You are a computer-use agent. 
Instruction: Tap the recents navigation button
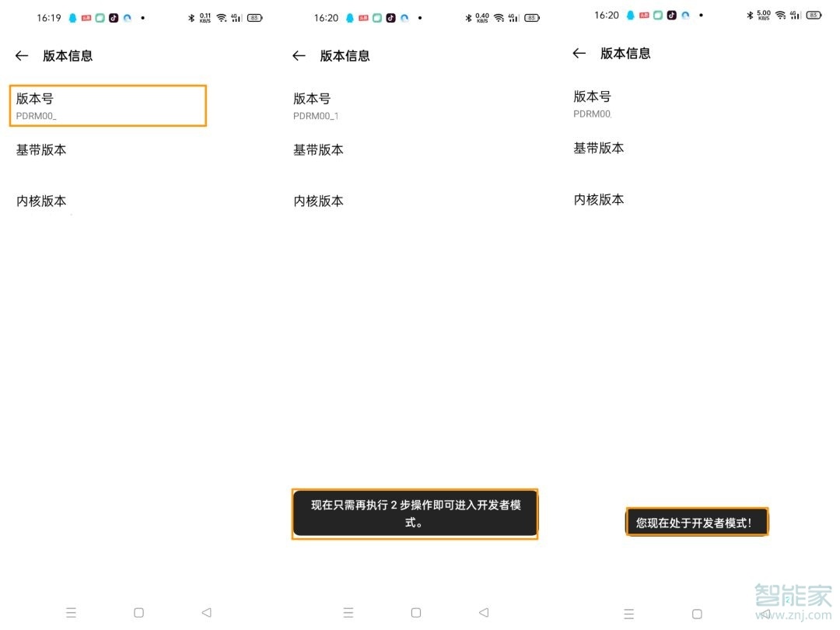click(x=71, y=612)
